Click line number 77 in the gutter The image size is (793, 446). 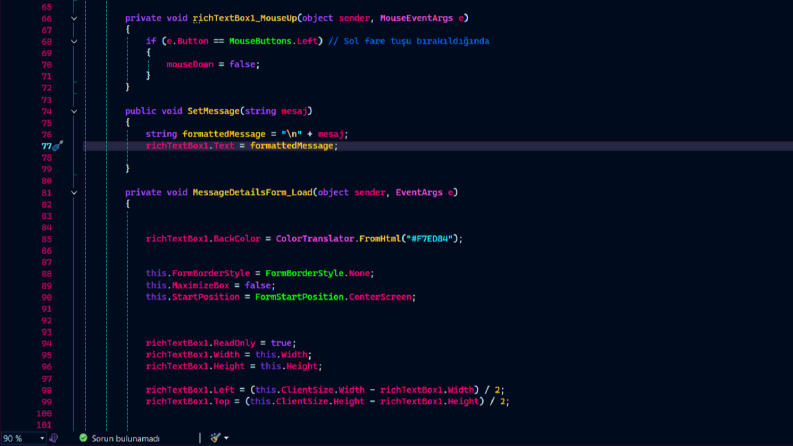(47, 146)
